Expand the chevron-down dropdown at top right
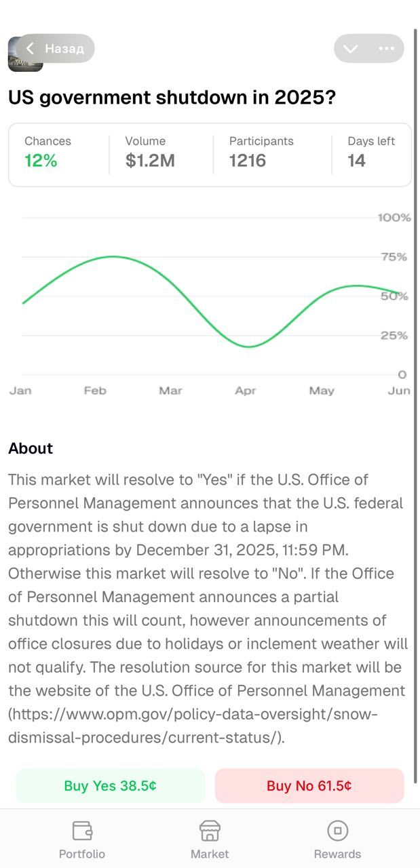The image size is (420, 868). click(x=351, y=49)
